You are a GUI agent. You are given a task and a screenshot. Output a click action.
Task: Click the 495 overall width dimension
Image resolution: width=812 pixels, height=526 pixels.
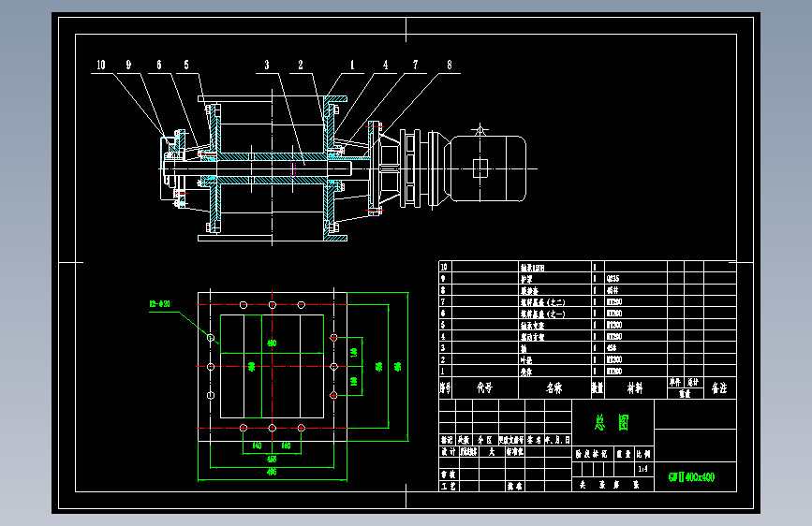click(x=272, y=472)
